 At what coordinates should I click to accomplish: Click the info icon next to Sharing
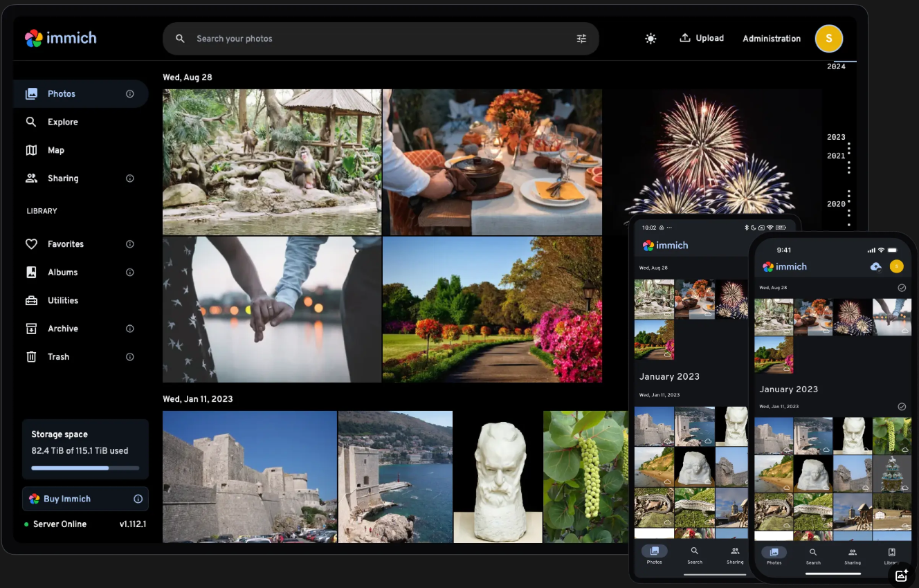pyautogui.click(x=130, y=178)
